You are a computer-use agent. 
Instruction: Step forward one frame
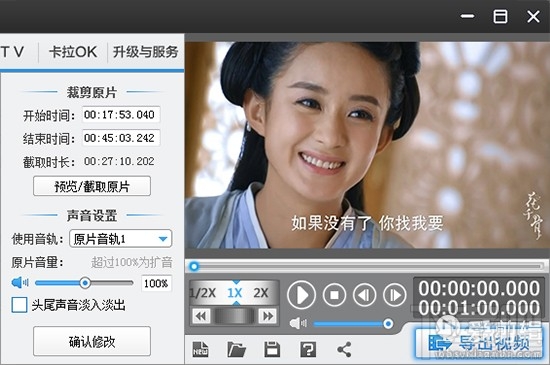coord(395,295)
